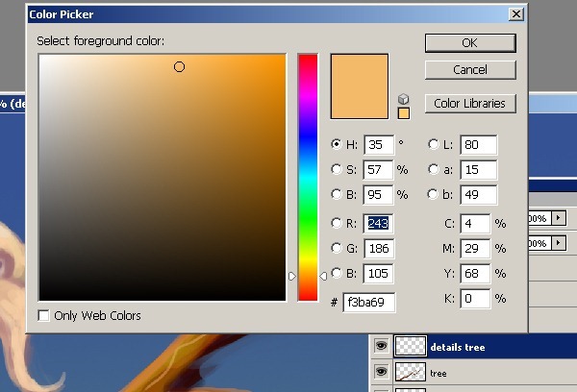The height and width of the screenshot is (392, 577).
Task: Select the R red radio button
Action: point(337,223)
